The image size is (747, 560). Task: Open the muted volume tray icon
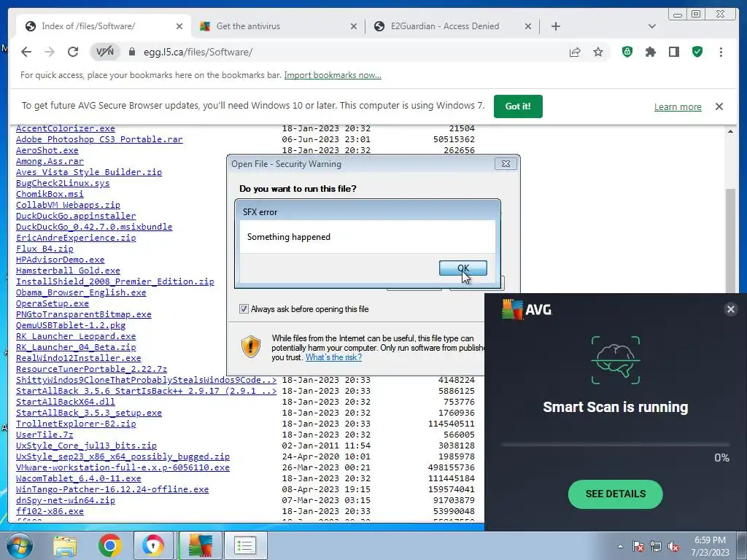673,546
